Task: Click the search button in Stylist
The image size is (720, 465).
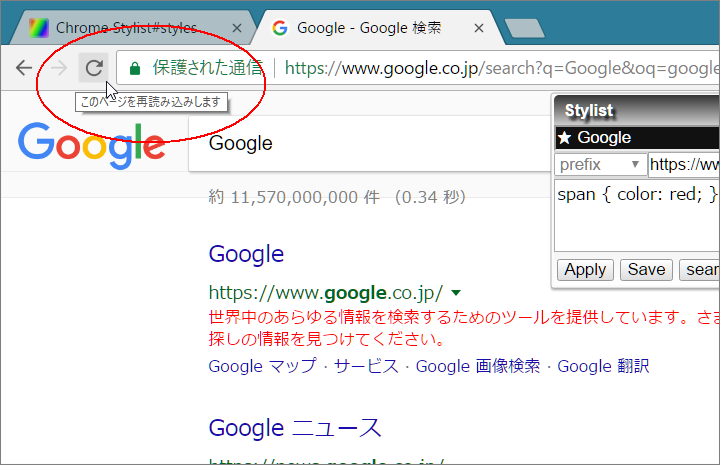Action: tap(699, 269)
